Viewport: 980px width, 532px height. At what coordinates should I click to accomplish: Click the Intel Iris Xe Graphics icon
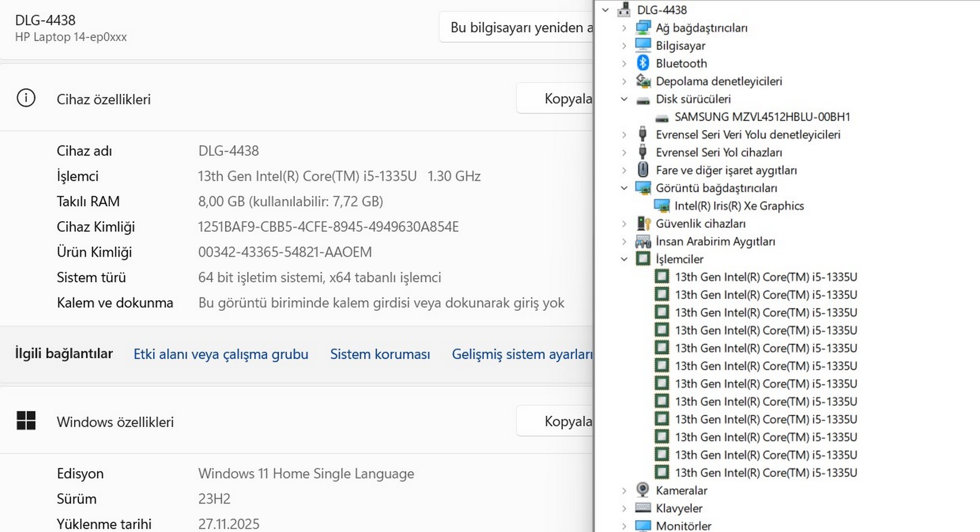click(x=661, y=206)
